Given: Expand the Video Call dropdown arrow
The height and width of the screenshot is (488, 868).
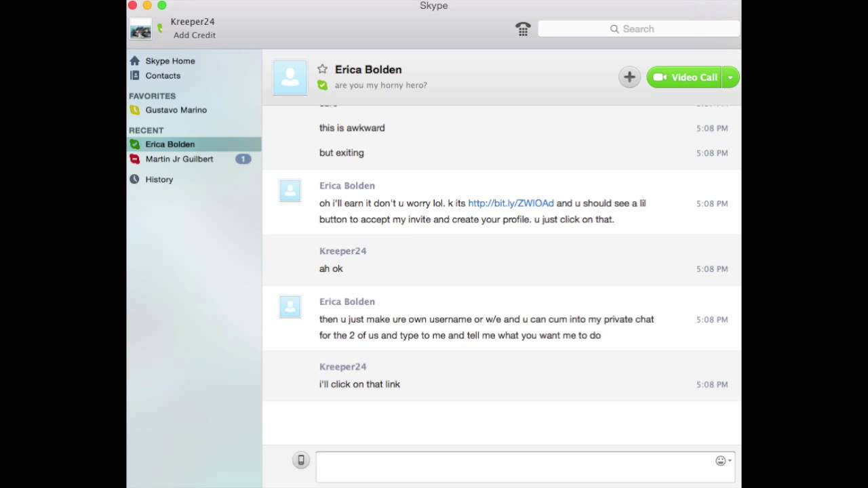Looking at the screenshot, I should [730, 77].
